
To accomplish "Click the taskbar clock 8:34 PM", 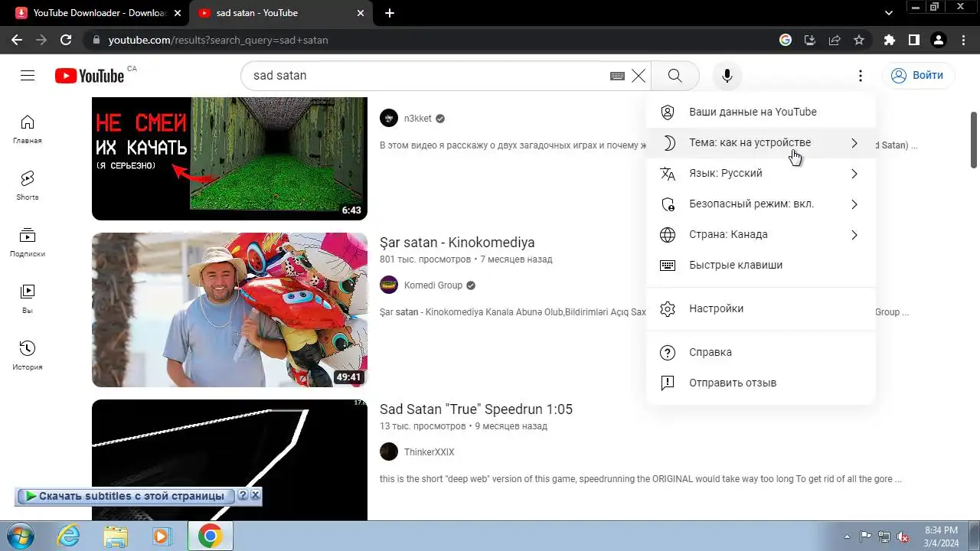I will [941, 536].
